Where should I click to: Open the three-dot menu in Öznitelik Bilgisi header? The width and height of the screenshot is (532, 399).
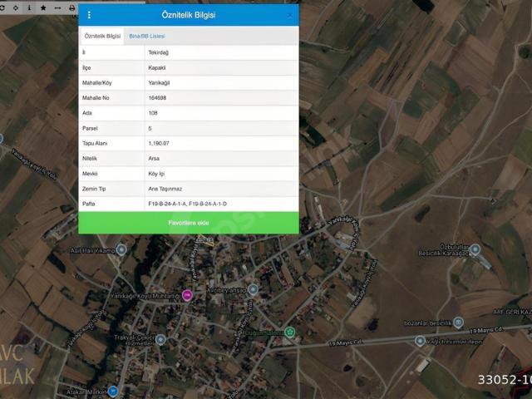coord(89,15)
